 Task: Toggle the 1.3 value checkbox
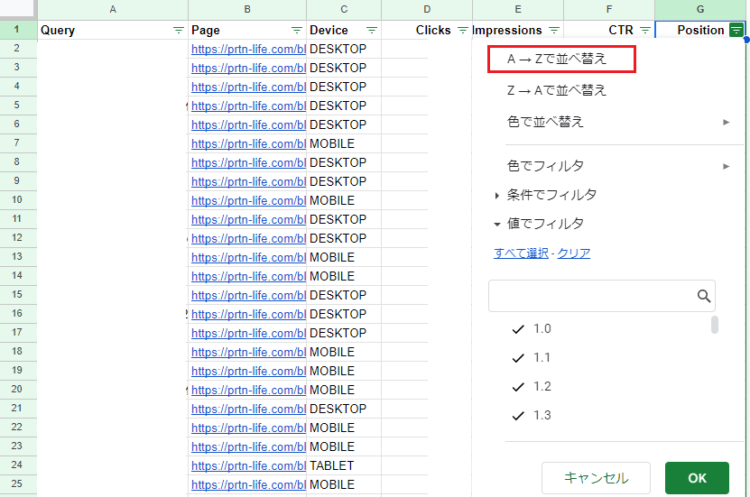click(x=518, y=415)
